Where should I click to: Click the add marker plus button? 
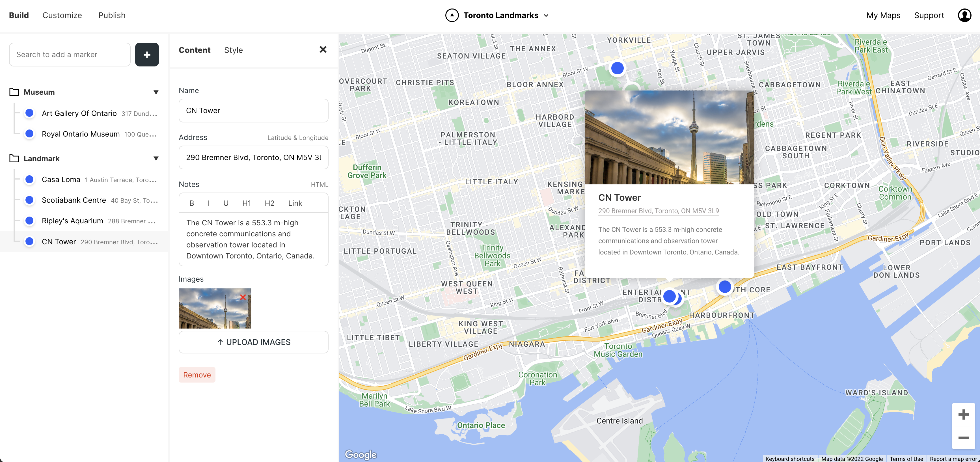tap(147, 55)
